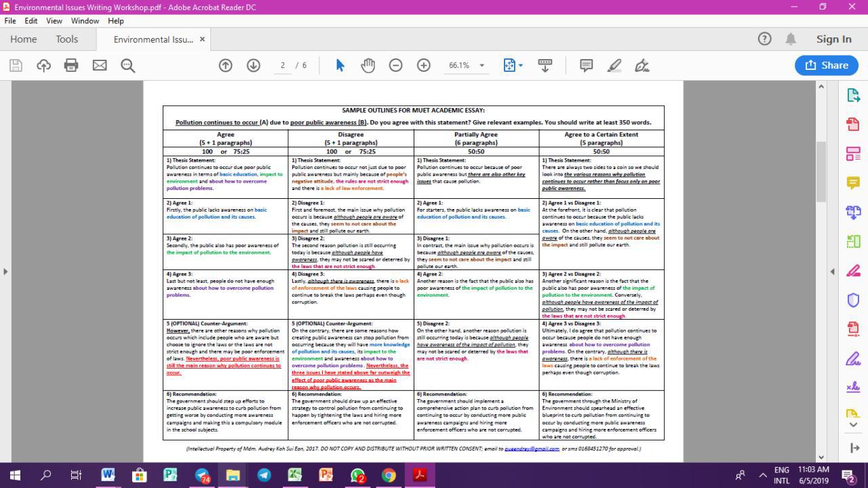This screenshot has height=488, width=868.
Task: Select the highlight text pen
Action: 614,65
